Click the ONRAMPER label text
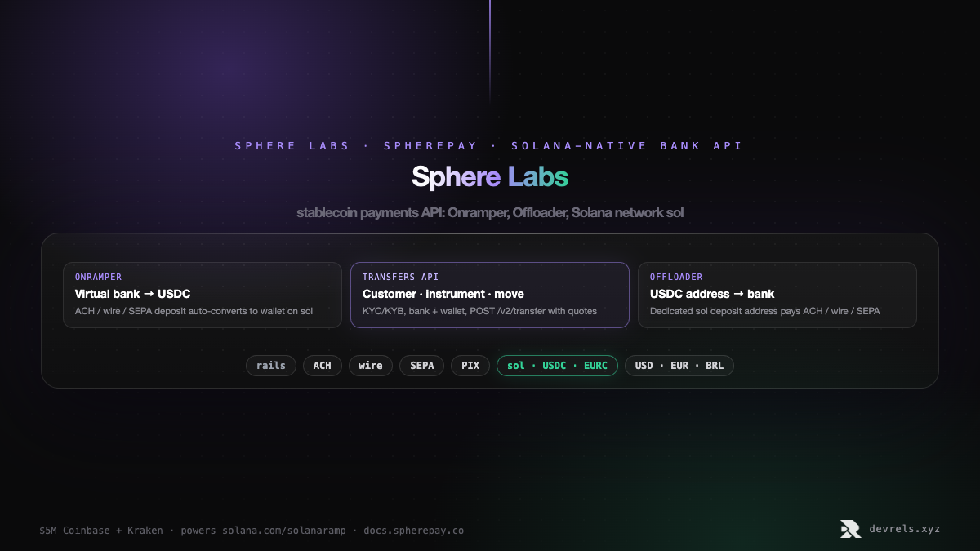 point(98,278)
